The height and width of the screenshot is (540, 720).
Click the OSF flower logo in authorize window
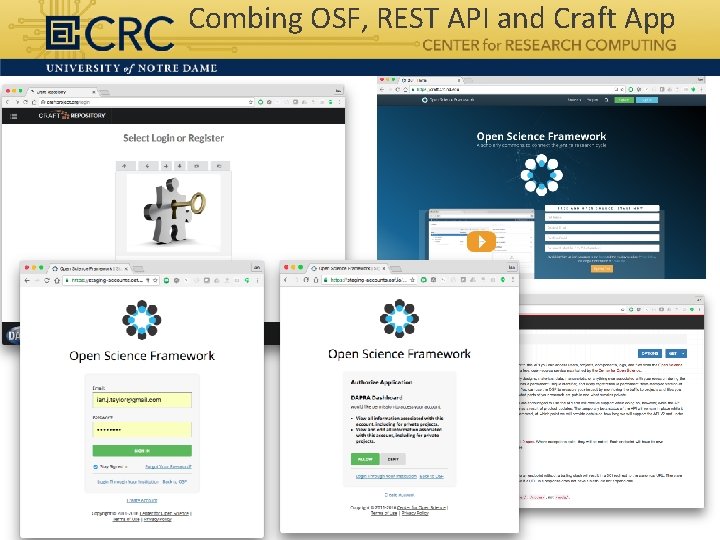point(399,318)
